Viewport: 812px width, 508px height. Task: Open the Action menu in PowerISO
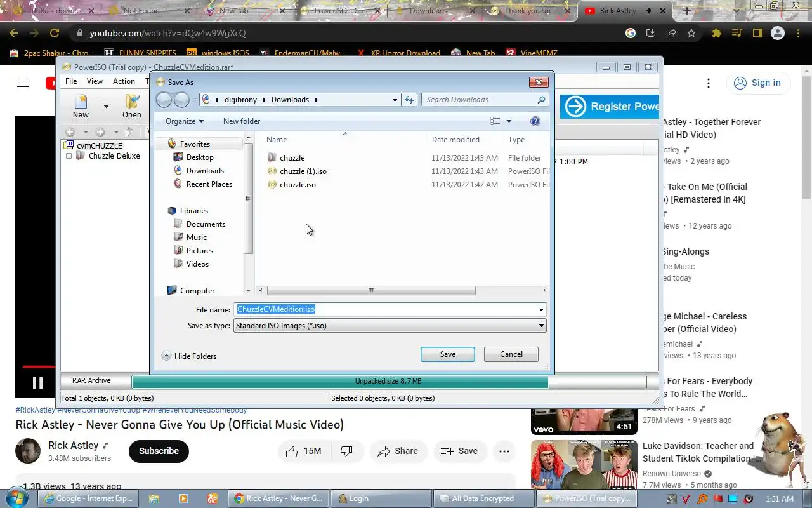pyautogui.click(x=124, y=81)
